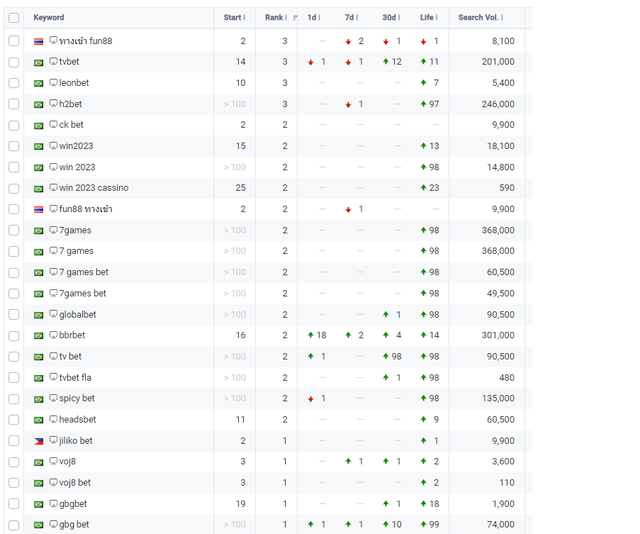Click the SERP icon next to ck bet

point(53,124)
